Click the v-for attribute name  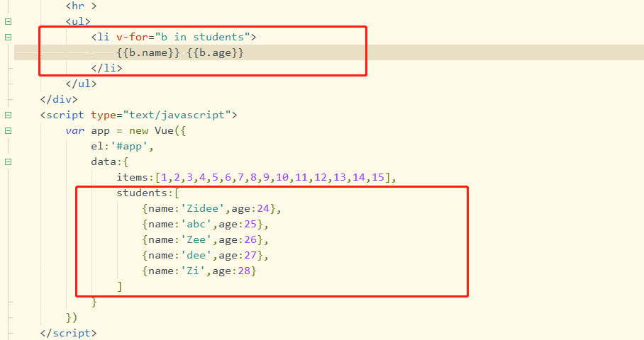tap(132, 37)
